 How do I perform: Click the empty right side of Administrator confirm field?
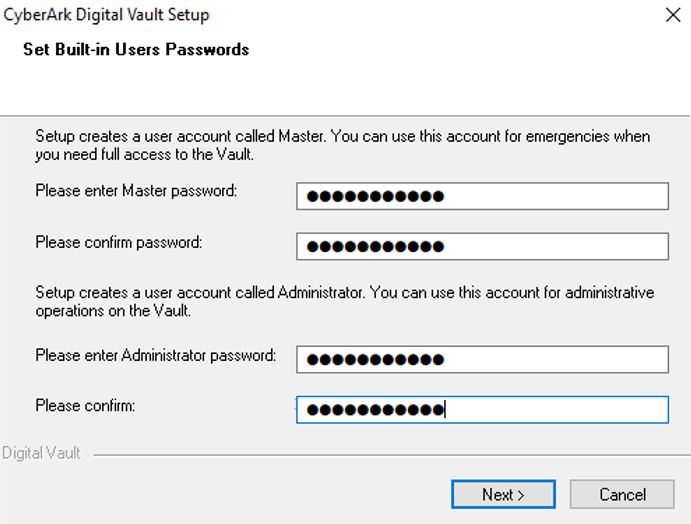(556, 410)
